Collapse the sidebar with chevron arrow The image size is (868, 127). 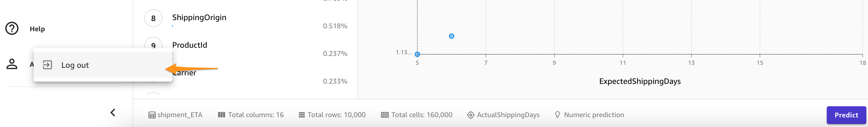[113, 113]
